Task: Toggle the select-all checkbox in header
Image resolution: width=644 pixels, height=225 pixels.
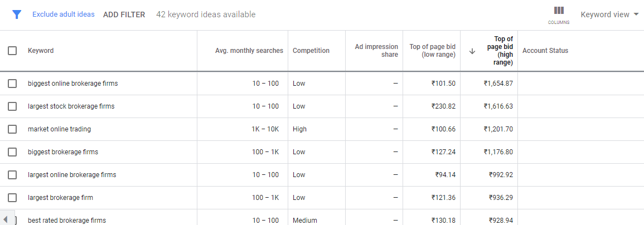Action: click(12, 51)
